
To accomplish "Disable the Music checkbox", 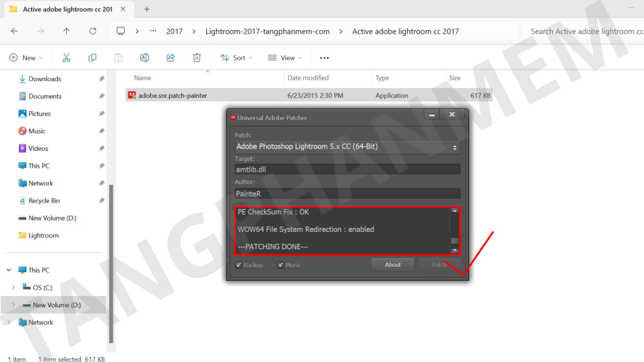I will [x=280, y=265].
